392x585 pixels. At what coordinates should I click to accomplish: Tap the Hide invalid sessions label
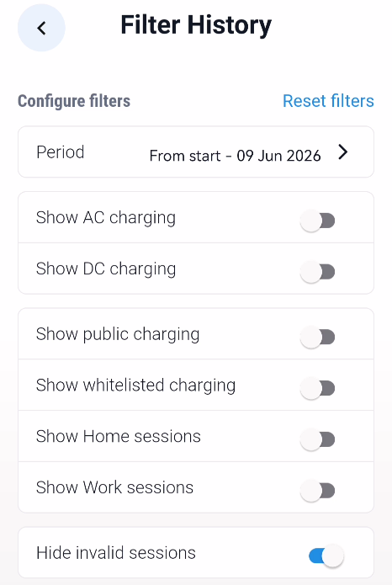116,552
